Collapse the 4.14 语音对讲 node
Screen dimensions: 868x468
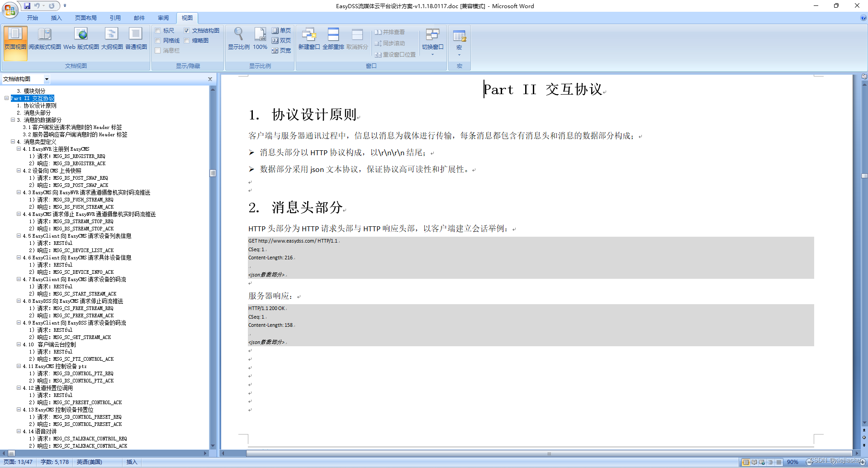pos(19,431)
